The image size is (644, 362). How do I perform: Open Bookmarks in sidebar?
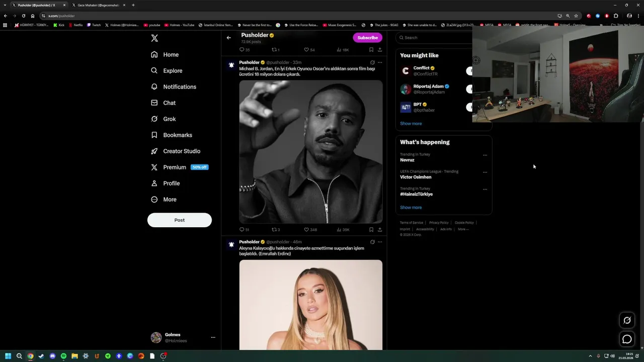pos(172,135)
